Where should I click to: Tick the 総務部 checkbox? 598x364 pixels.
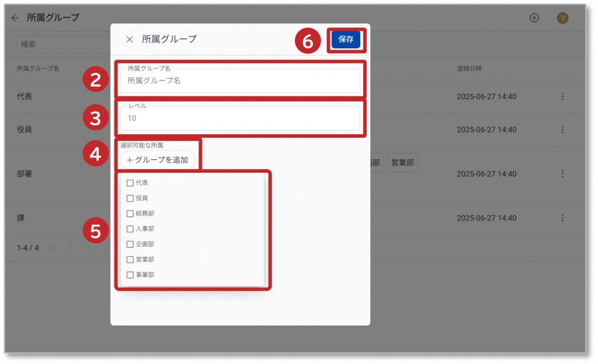pyautogui.click(x=130, y=213)
